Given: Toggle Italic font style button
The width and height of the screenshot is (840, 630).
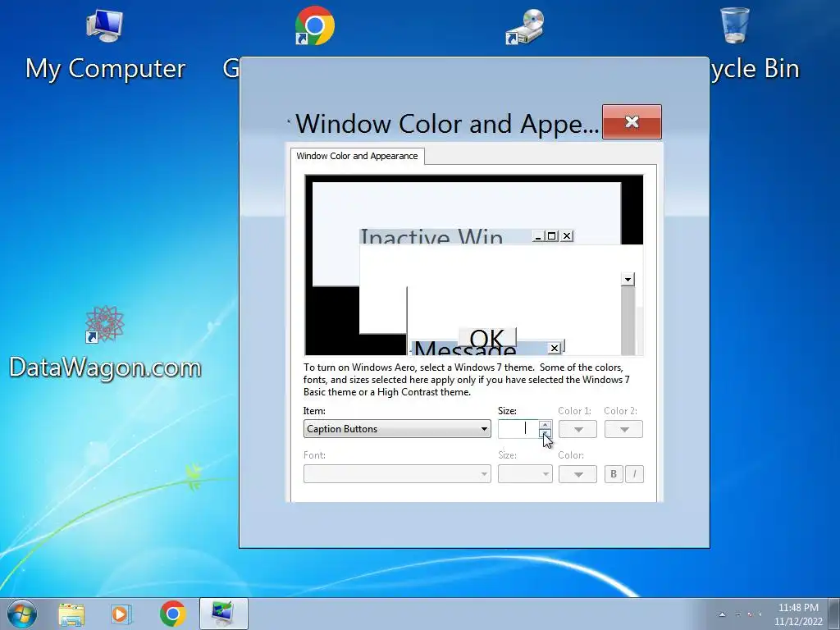Looking at the screenshot, I should (634, 474).
